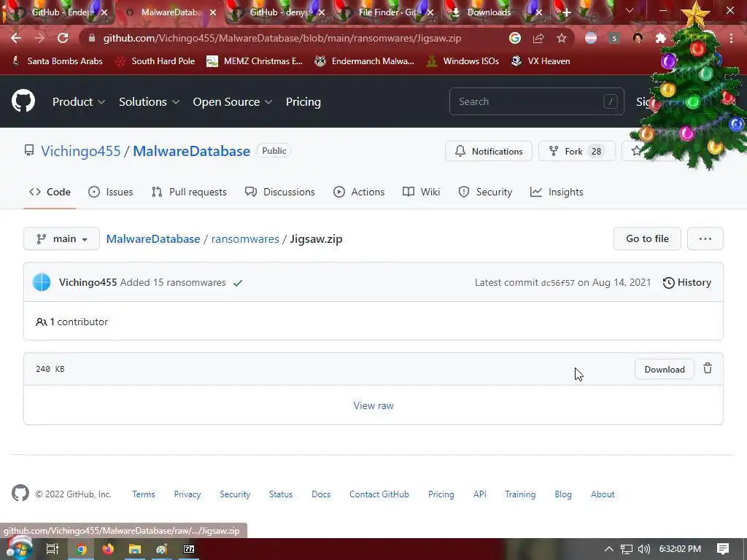Open the Pull requests tab

[x=189, y=192]
